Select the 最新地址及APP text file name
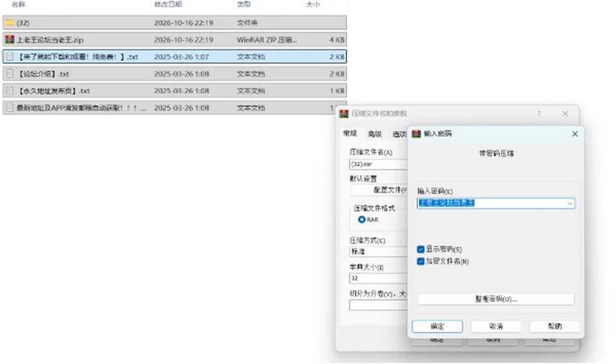Image resolution: width=616 pixels, height=364 pixels. coord(81,108)
